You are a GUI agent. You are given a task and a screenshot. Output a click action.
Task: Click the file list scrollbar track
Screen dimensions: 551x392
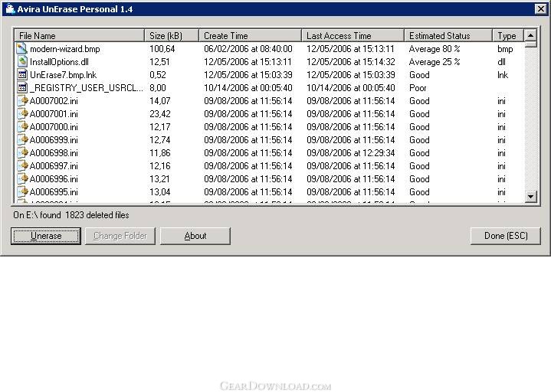coord(530,119)
